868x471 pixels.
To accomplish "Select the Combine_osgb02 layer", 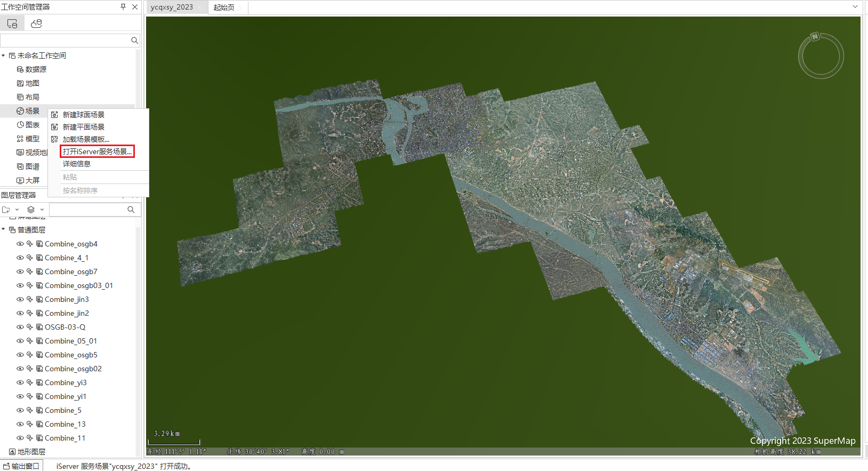I will (x=73, y=369).
